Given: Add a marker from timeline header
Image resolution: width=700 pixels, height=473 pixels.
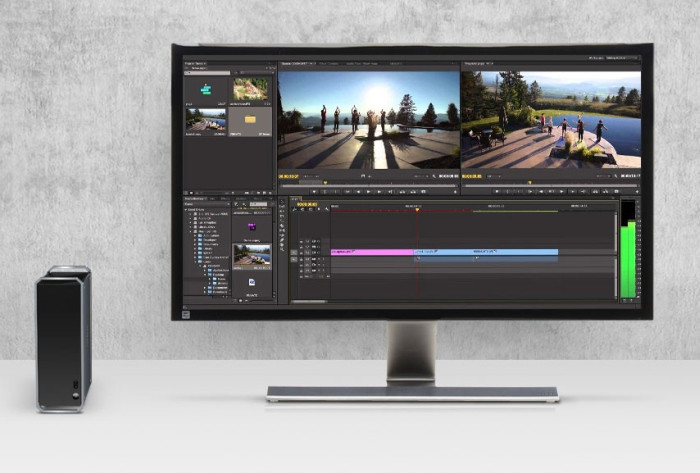Looking at the screenshot, I should [319, 209].
